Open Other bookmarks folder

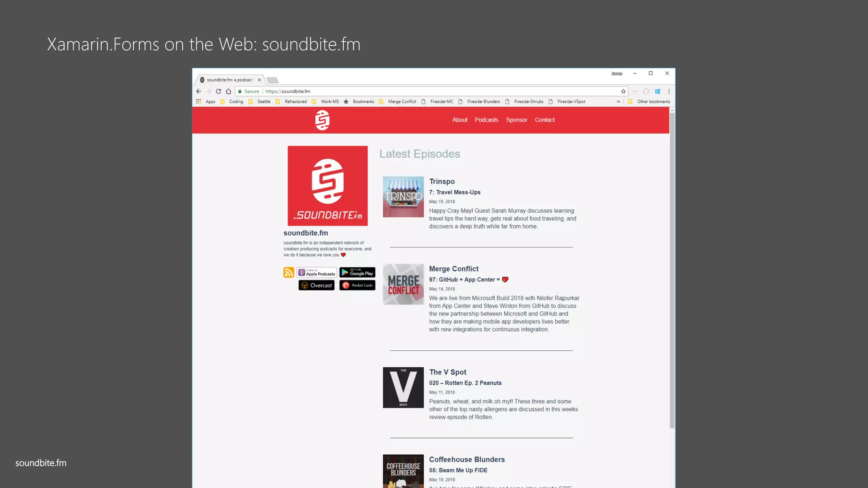coord(649,102)
